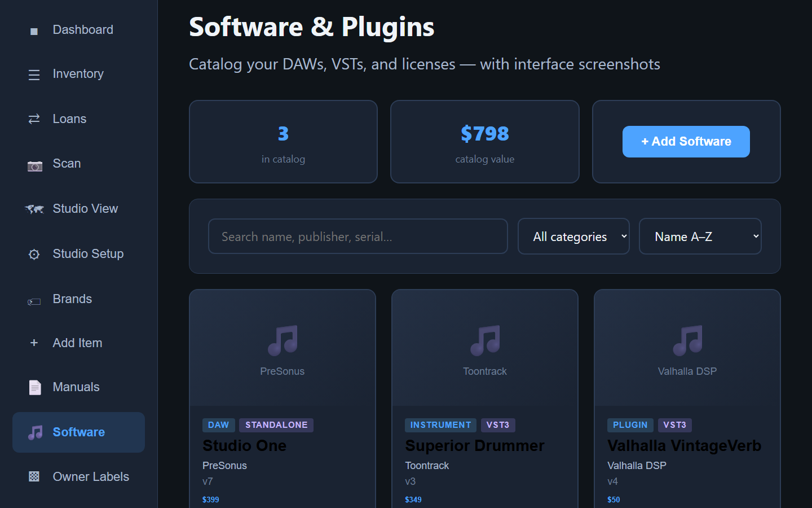Click the music note on PreSonus card
Viewport: 812px width, 508px height.
282,340
